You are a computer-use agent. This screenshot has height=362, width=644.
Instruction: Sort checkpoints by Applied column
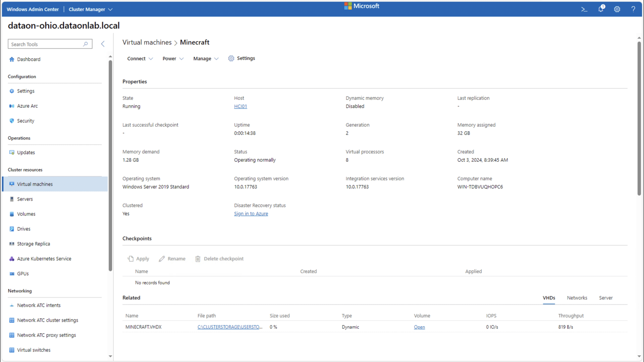tap(473, 271)
